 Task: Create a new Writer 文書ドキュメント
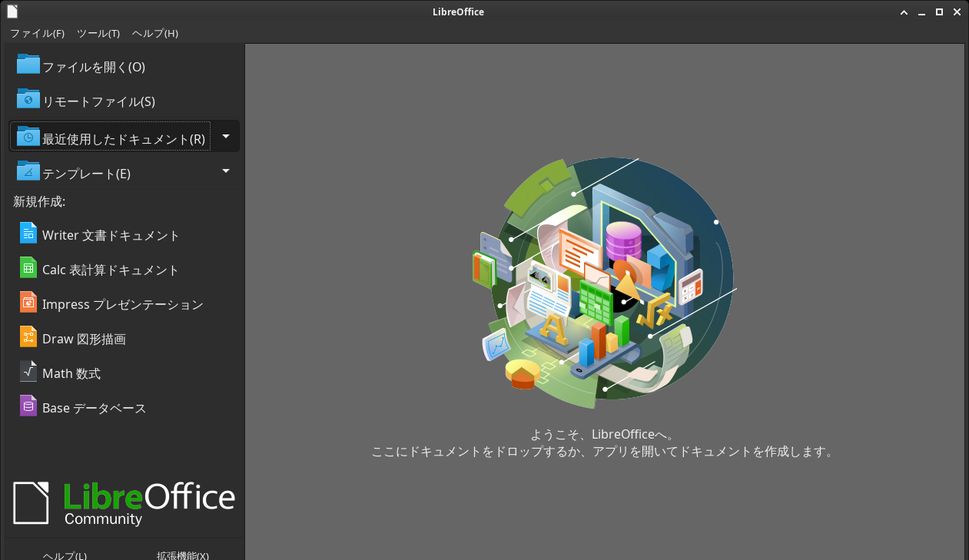coord(124,235)
